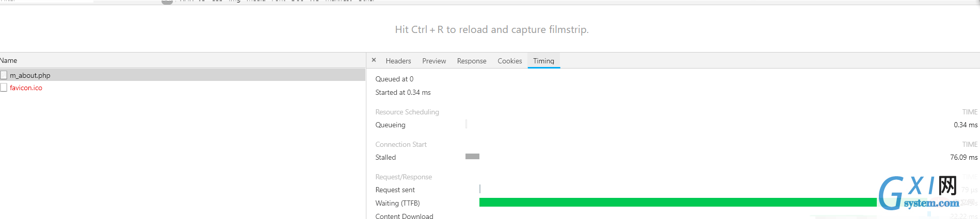This screenshot has height=219, width=980.
Task: Click the Stalled time value 76.09 ms
Action: pos(963,157)
